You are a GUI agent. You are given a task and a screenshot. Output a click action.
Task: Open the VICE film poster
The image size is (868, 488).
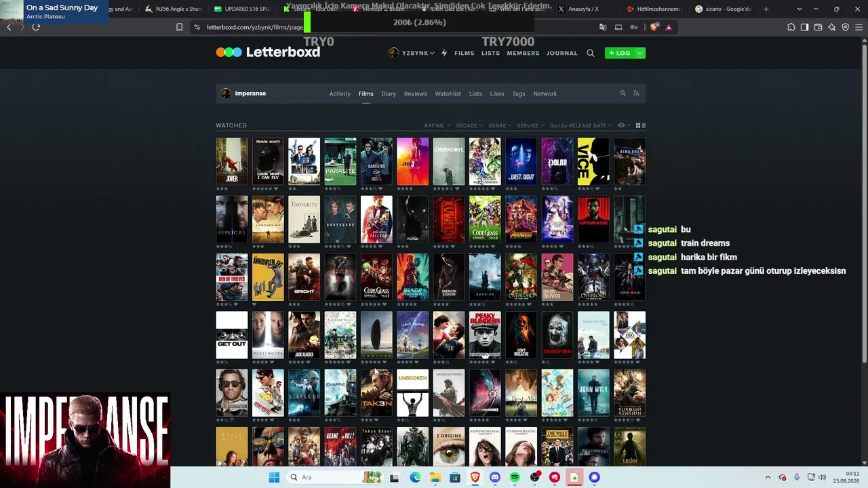click(593, 161)
